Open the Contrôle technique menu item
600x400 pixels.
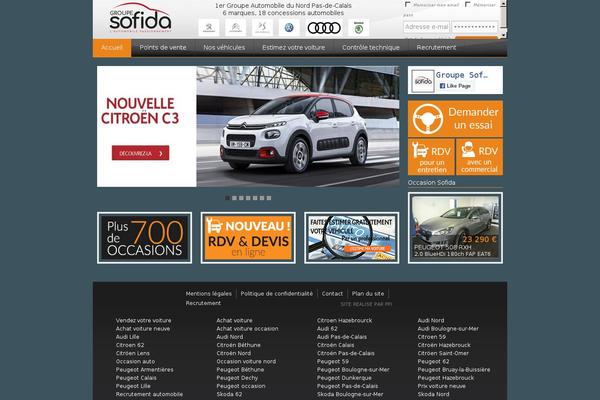click(x=371, y=47)
